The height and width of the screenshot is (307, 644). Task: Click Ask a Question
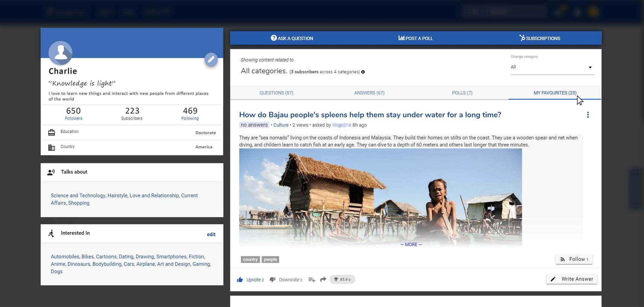(292, 38)
